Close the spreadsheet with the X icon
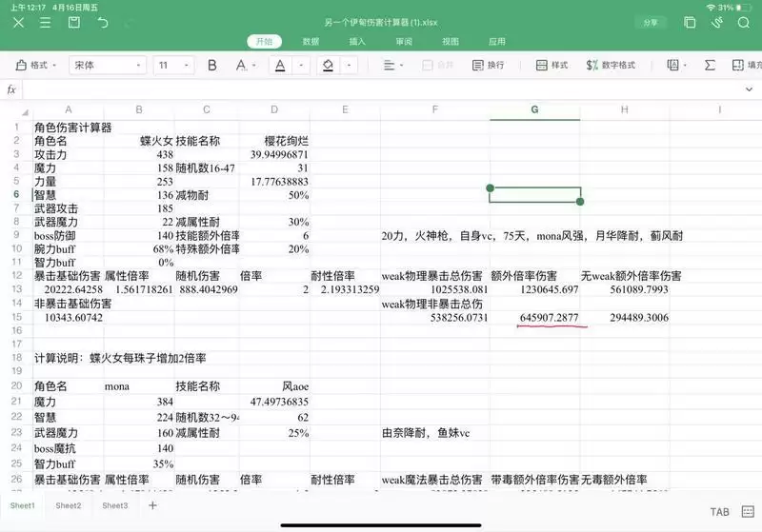This screenshot has height=532, width=762. [x=18, y=22]
